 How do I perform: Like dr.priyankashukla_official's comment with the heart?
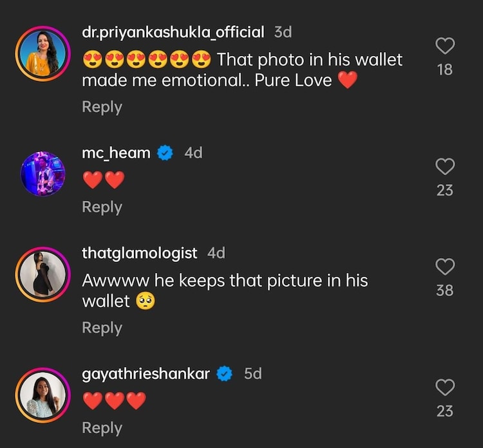coord(445,46)
